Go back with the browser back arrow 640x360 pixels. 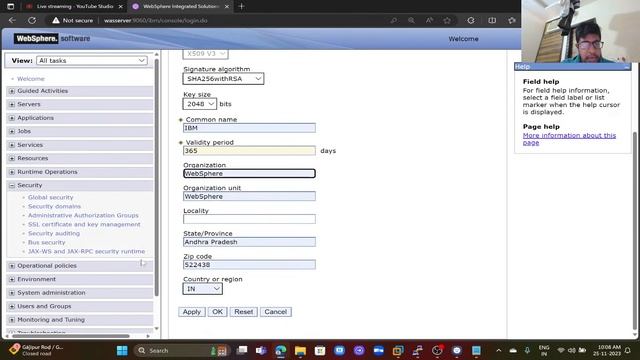12,20
